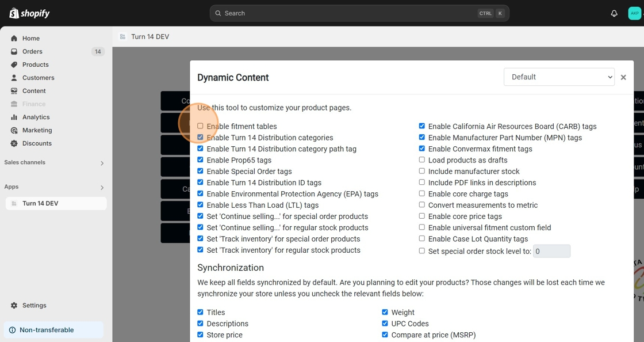Enable fitment tables checkbox
The image size is (644, 342).
coord(200,126)
